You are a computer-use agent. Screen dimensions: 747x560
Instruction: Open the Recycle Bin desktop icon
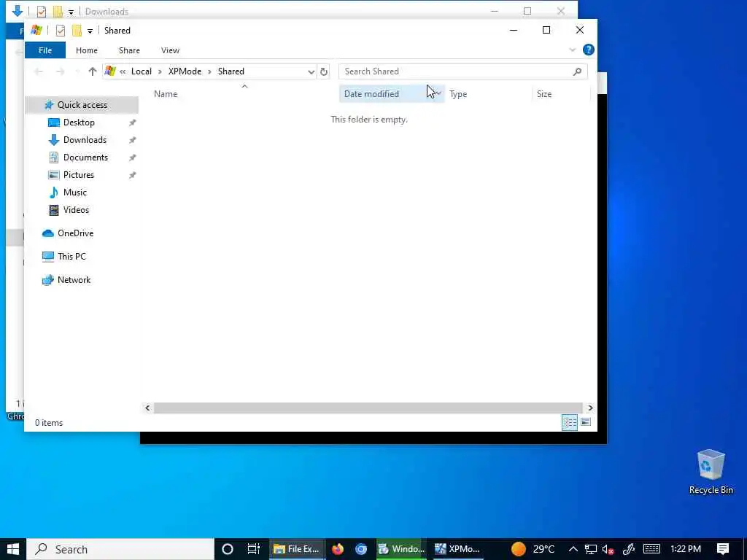click(711, 472)
